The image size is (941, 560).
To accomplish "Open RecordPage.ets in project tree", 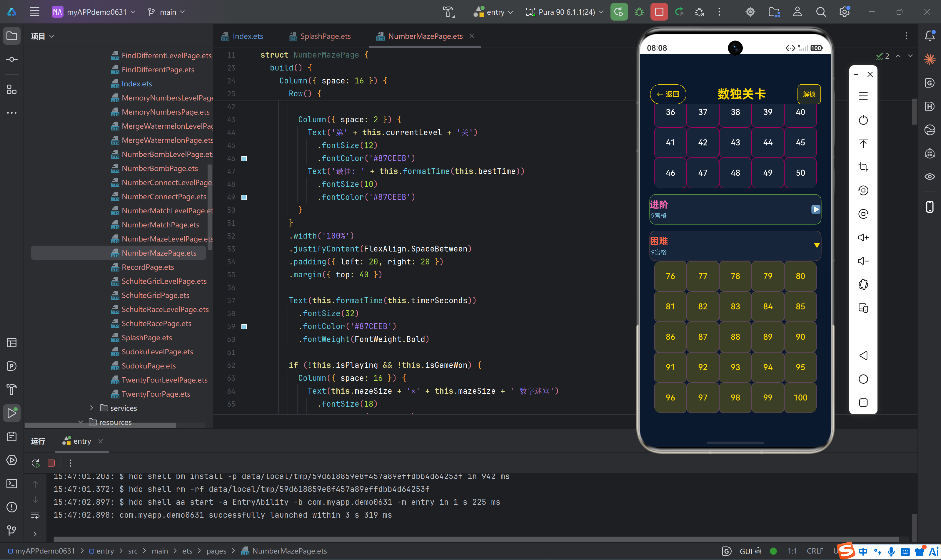I will point(148,267).
